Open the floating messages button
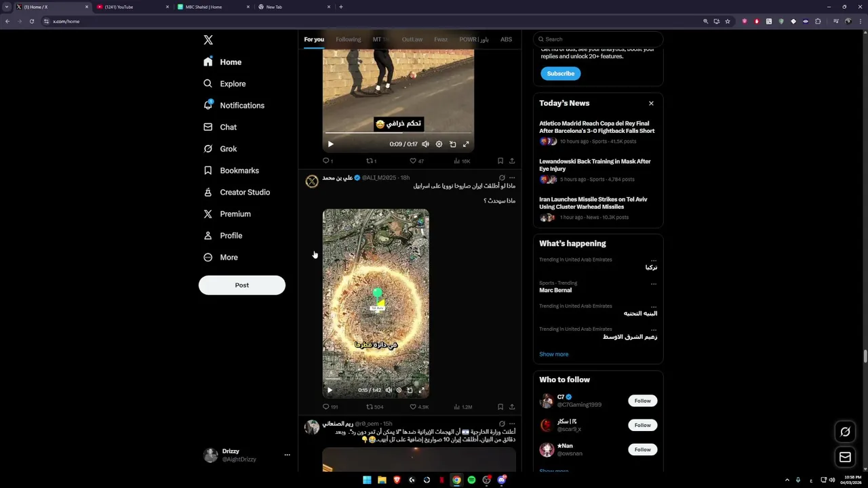This screenshot has height=488, width=868. point(845,457)
